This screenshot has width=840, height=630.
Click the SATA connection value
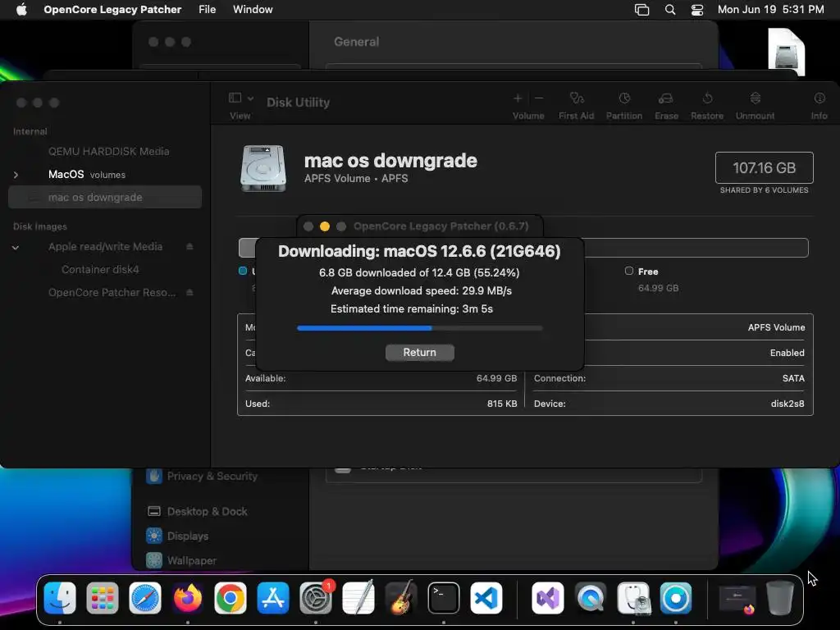tap(793, 378)
